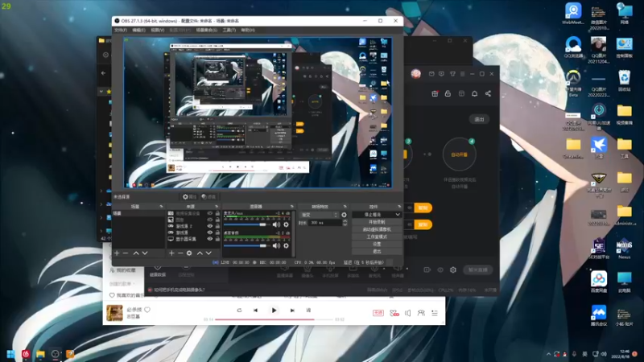This screenshot has width=644, height=362.
Task: Click camera record icon in streaming app bottom
Action: [x=427, y=269]
